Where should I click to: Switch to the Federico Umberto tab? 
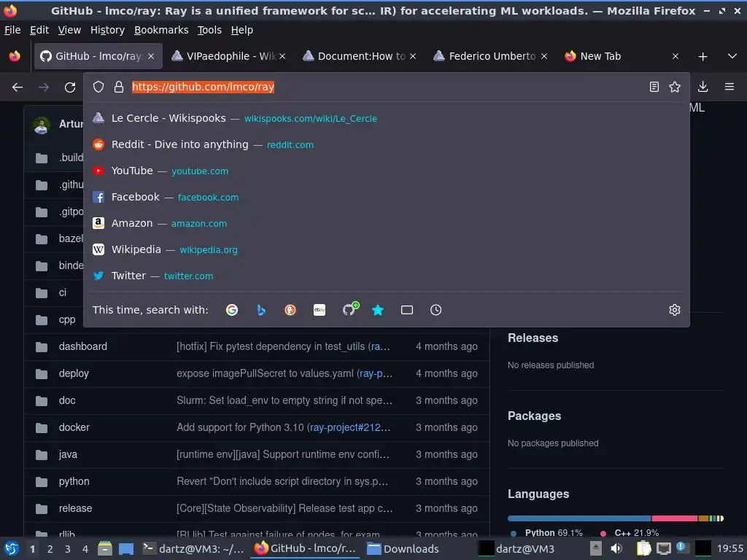490,56
